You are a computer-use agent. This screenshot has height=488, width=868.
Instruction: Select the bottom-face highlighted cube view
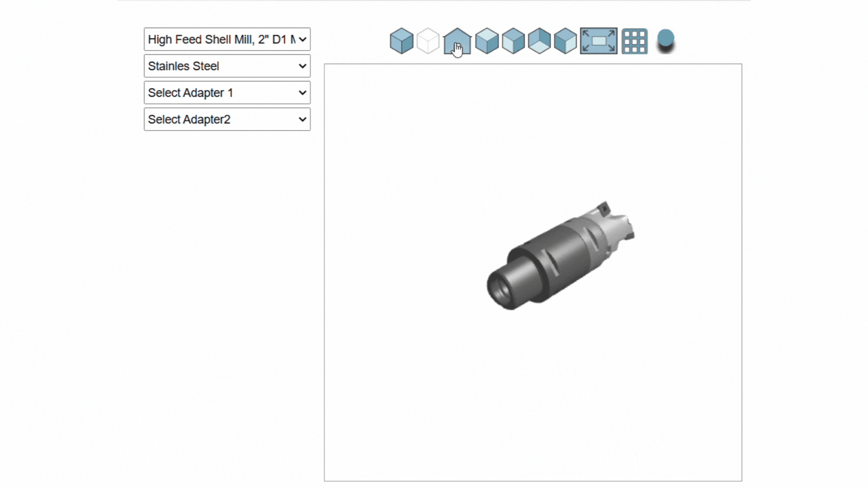click(539, 41)
